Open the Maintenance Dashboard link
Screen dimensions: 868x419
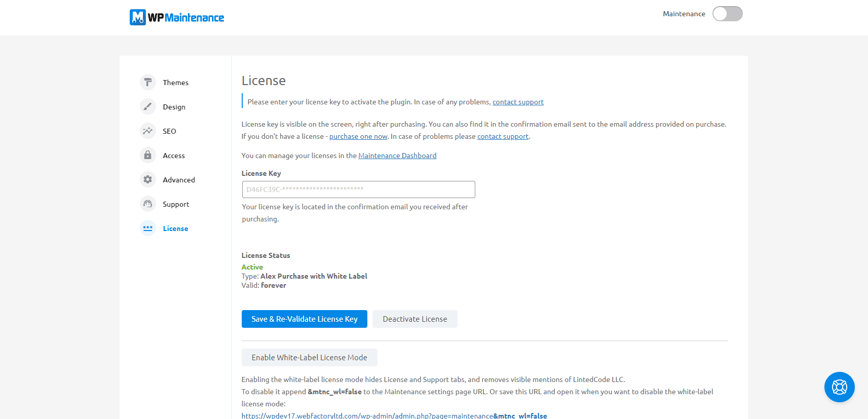click(397, 156)
